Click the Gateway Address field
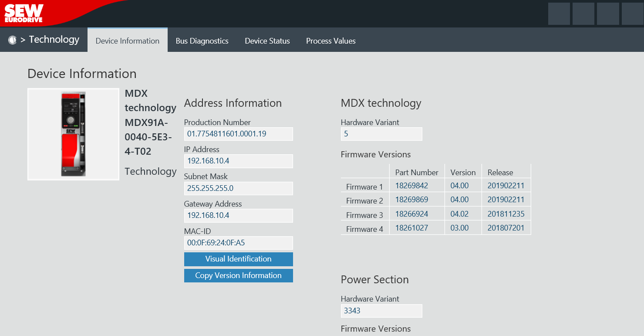Screen dimensions: 644x336 (x=238, y=215)
